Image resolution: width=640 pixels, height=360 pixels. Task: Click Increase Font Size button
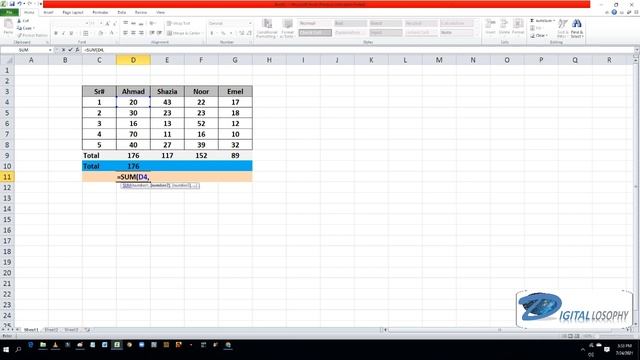click(x=107, y=24)
